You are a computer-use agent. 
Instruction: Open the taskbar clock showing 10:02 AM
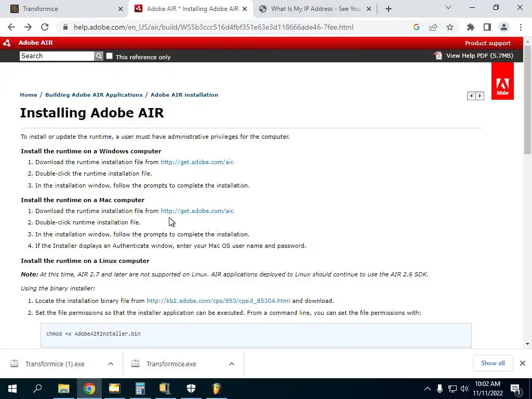coord(487,389)
